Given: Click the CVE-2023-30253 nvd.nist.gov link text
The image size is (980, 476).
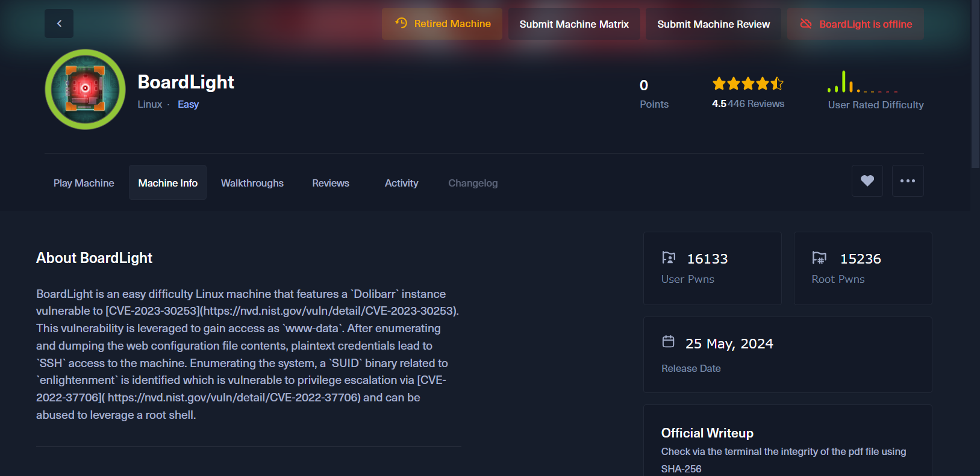Looking at the screenshot, I should [x=282, y=311].
